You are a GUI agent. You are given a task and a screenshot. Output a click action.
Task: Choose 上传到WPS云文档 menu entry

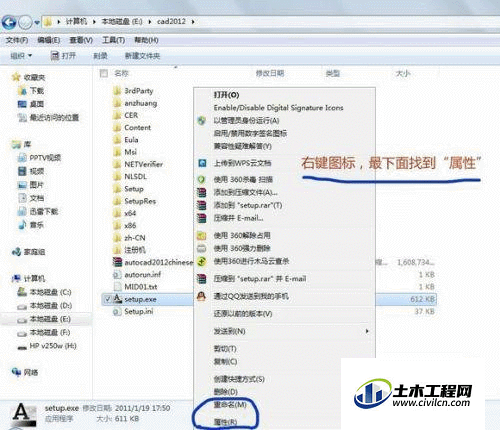point(242,163)
